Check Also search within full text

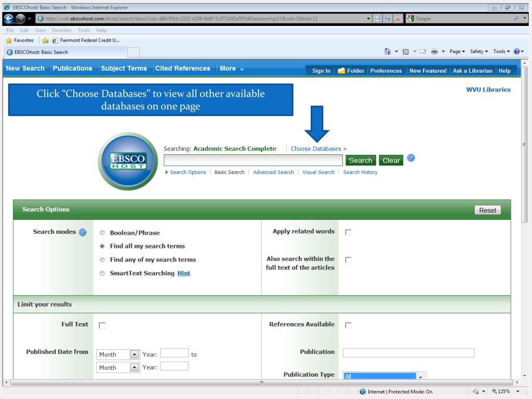[x=348, y=260]
